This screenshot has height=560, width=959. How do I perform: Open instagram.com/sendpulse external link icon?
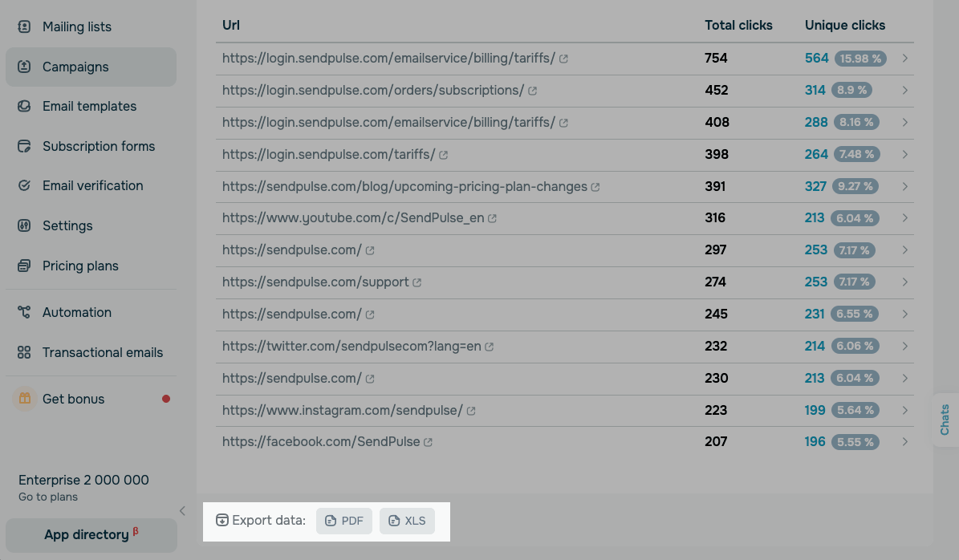click(x=471, y=411)
